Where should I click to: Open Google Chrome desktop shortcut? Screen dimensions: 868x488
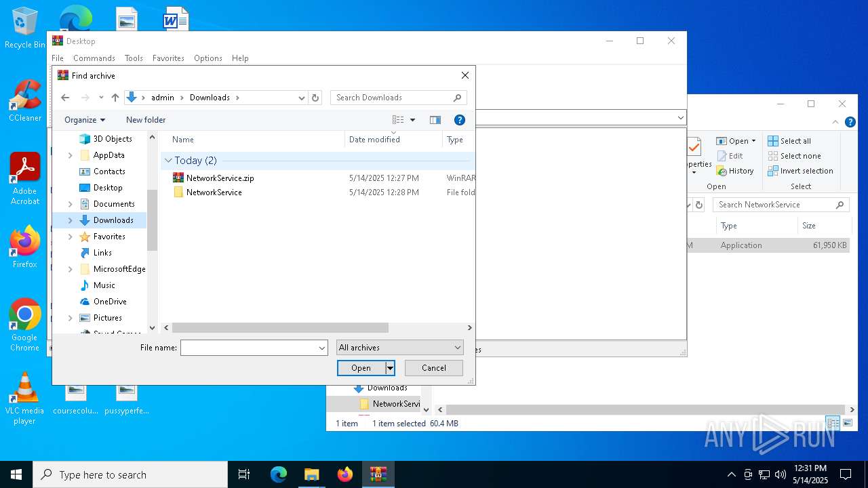click(x=25, y=325)
